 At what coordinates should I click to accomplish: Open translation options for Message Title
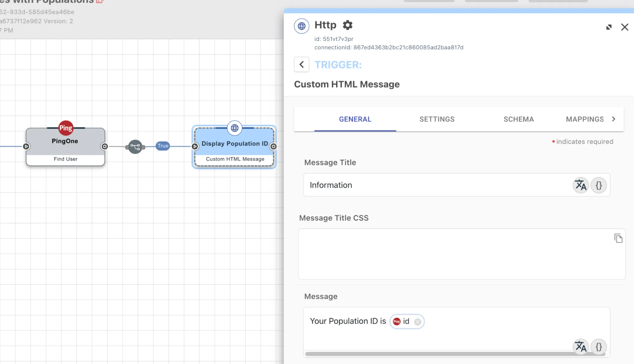pos(581,185)
